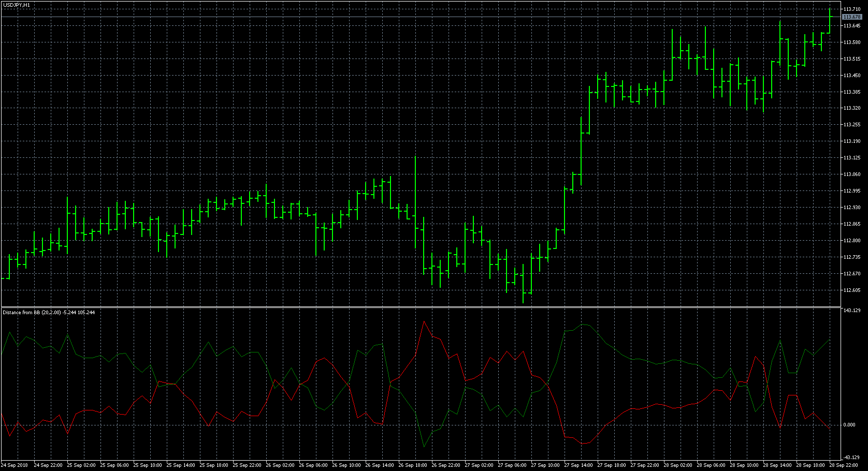Select the current price tag 113.678
The image size is (868, 471).
852,17
